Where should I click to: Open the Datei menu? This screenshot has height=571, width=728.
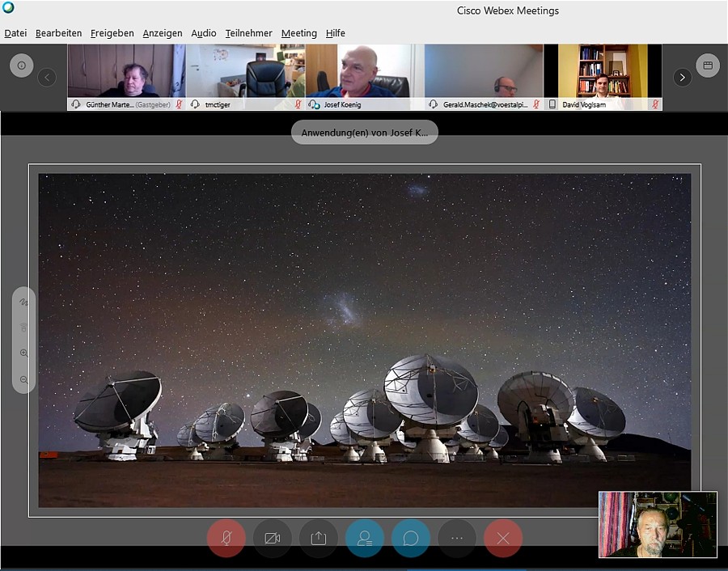[15, 33]
